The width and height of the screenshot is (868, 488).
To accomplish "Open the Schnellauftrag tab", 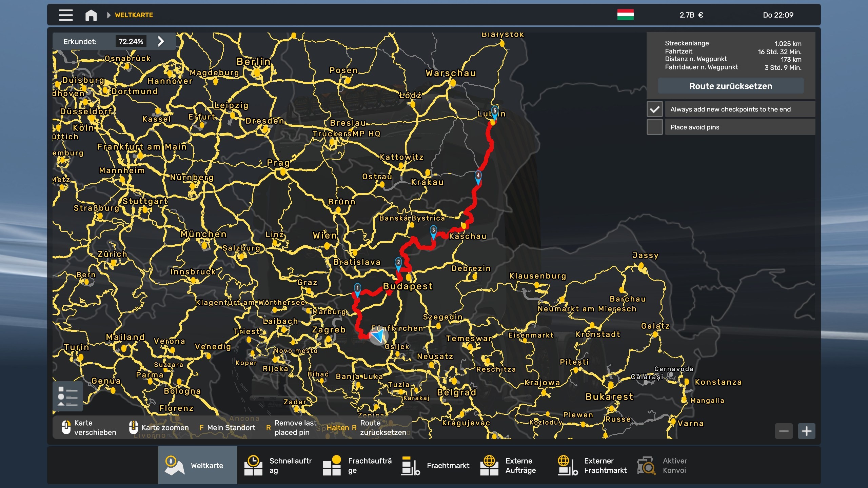I will click(x=277, y=465).
